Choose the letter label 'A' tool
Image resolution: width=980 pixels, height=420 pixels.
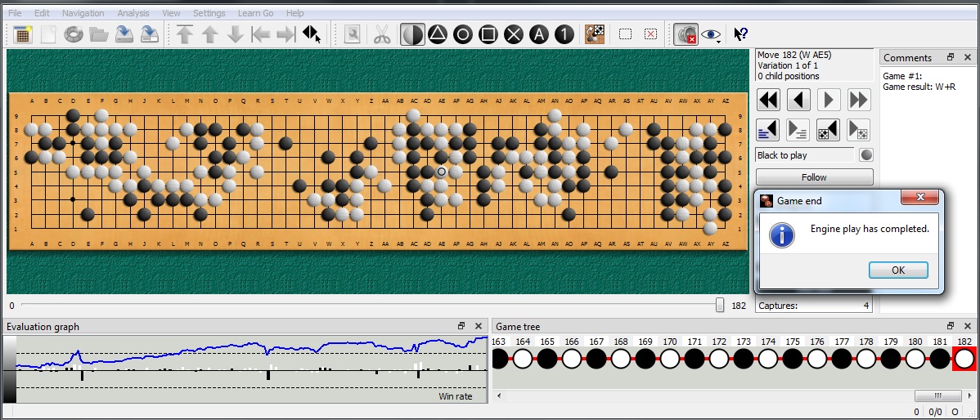coord(539,34)
